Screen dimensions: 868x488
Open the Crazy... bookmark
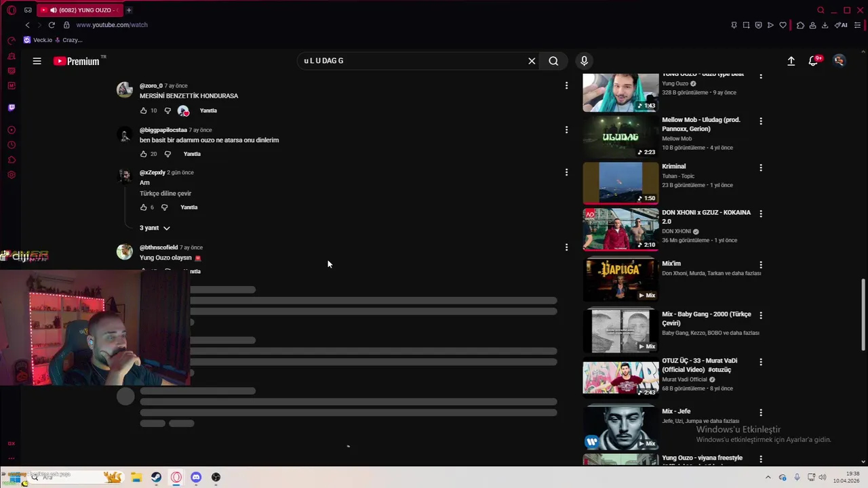[x=68, y=40]
